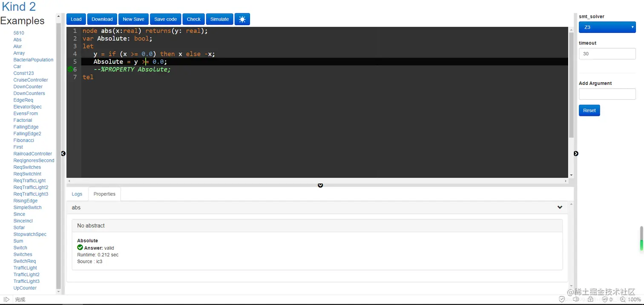Screen dimensions: 644x305
Task: Toggle the light theme sun icon
Action: (242, 19)
